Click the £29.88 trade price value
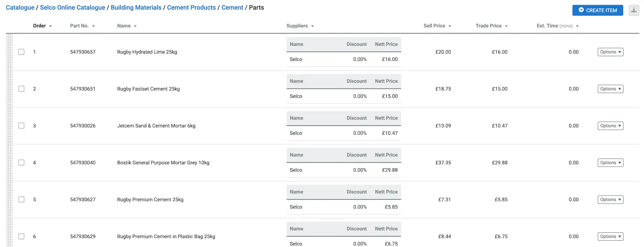Screen dimensions: 644x247 500,163
